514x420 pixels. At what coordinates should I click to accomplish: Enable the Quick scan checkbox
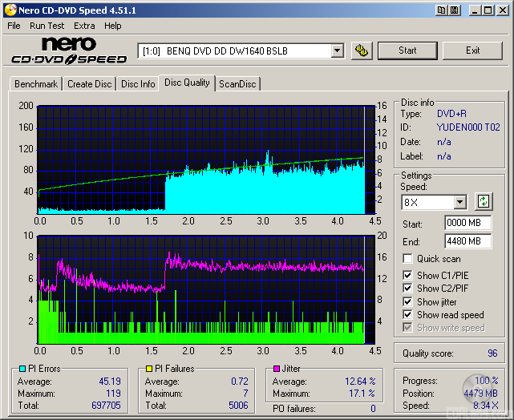[x=408, y=259]
